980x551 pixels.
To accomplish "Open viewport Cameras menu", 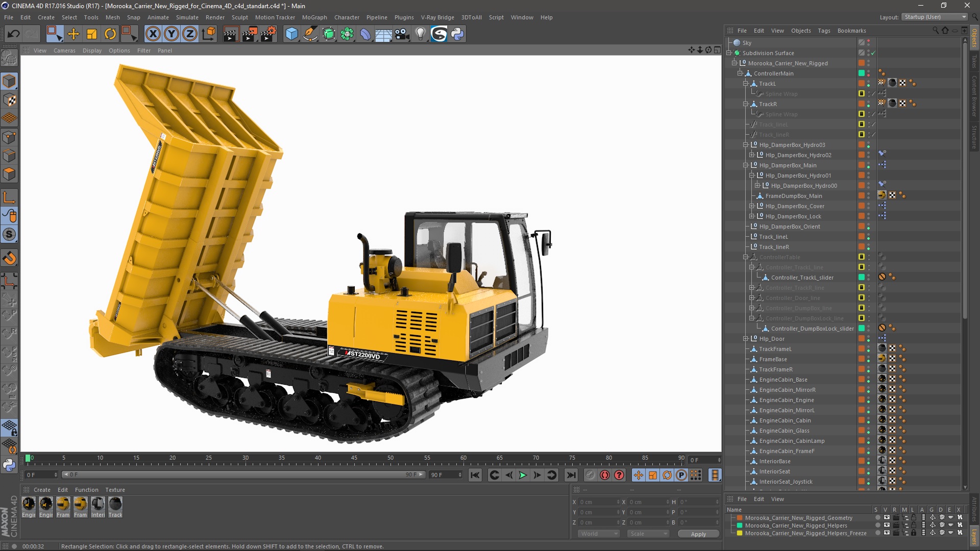I will 64,51.
